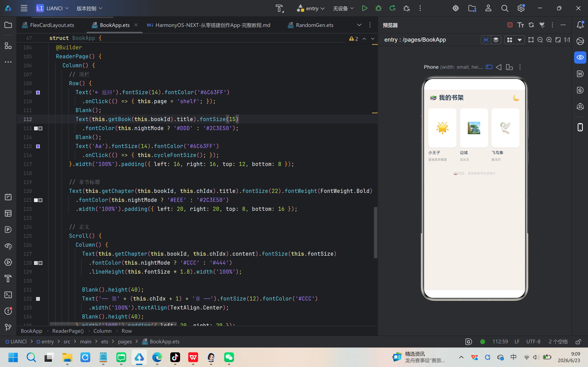This screenshot has width=588, height=367.
Task: Run the entry module with Play button
Action: pos(364,8)
